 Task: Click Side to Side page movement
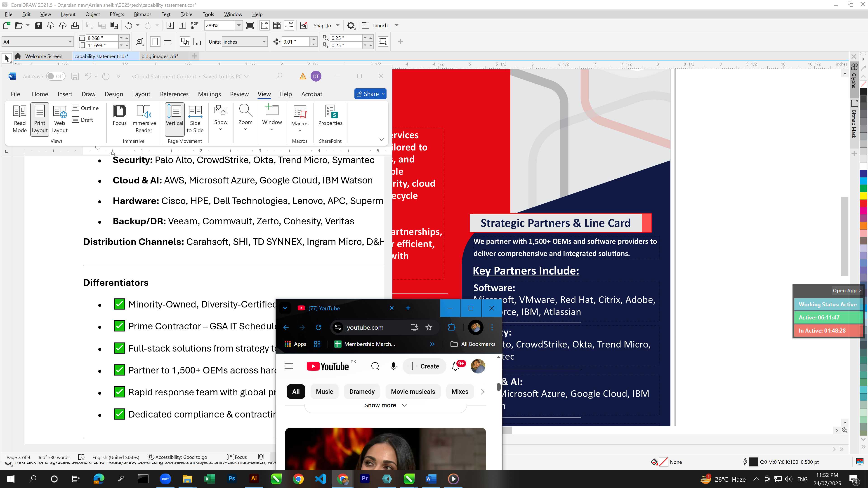[x=195, y=119]
